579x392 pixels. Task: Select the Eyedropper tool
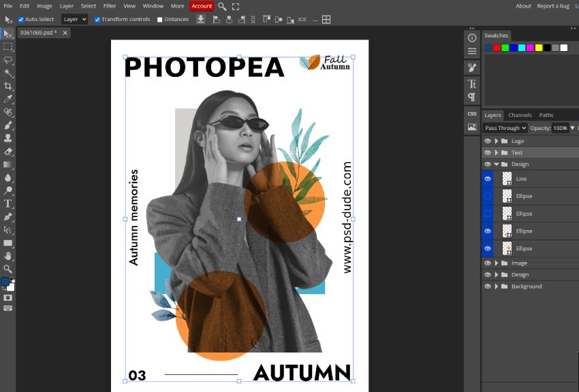point(7,99)
